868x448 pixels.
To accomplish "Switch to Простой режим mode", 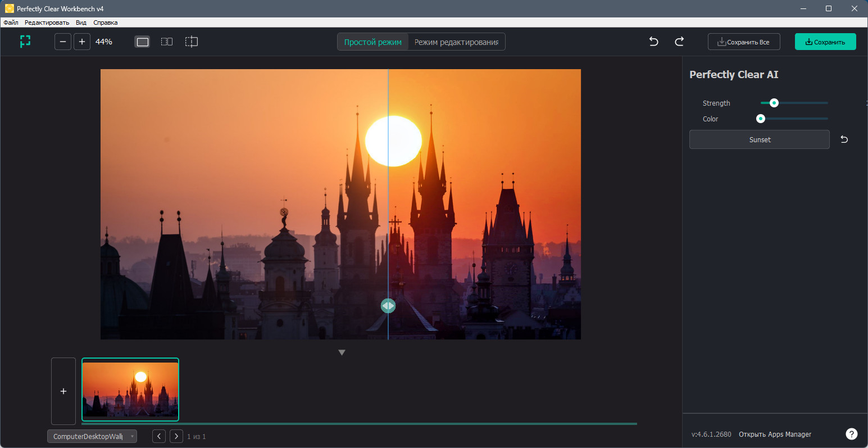I will click(x=373, y=42).
